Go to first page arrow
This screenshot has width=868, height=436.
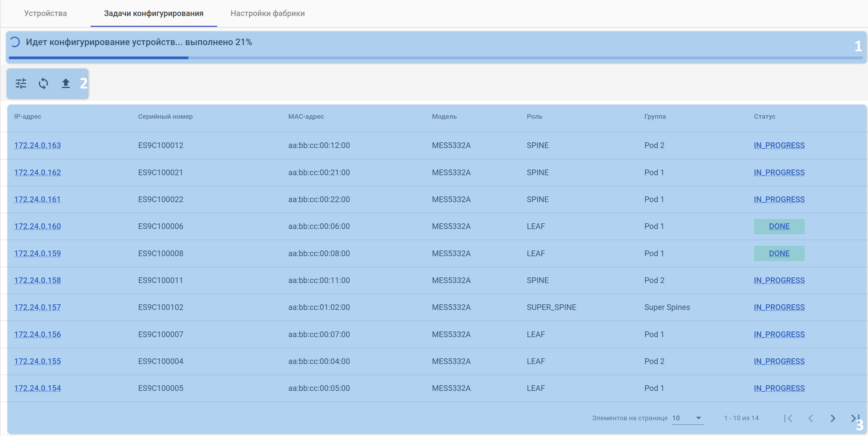[x=788, y=418]
